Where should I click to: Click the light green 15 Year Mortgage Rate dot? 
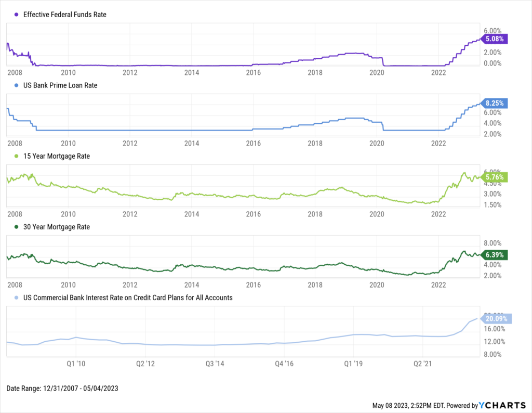point(15,156)
